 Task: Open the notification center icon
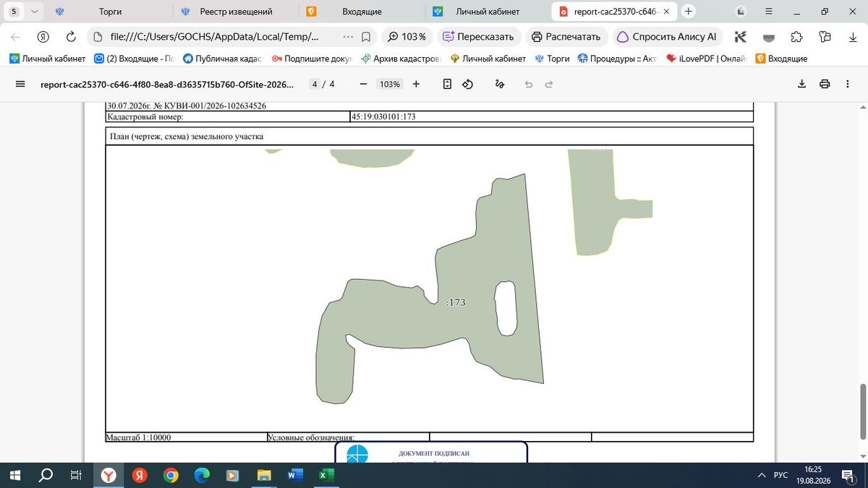coord(848,475)
